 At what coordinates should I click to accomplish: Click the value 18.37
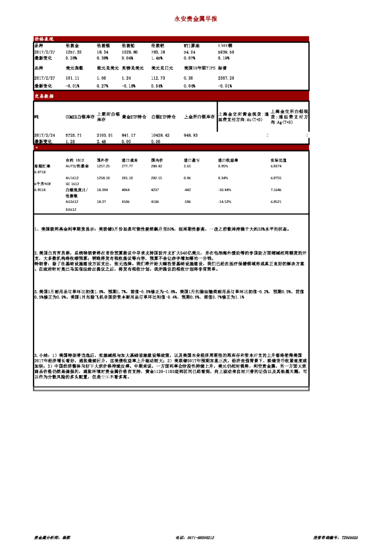101,202
